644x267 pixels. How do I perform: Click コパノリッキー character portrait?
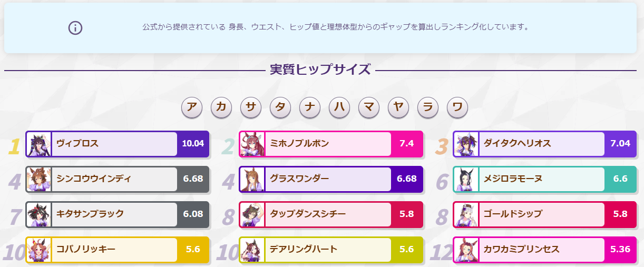tap(38, 250)
